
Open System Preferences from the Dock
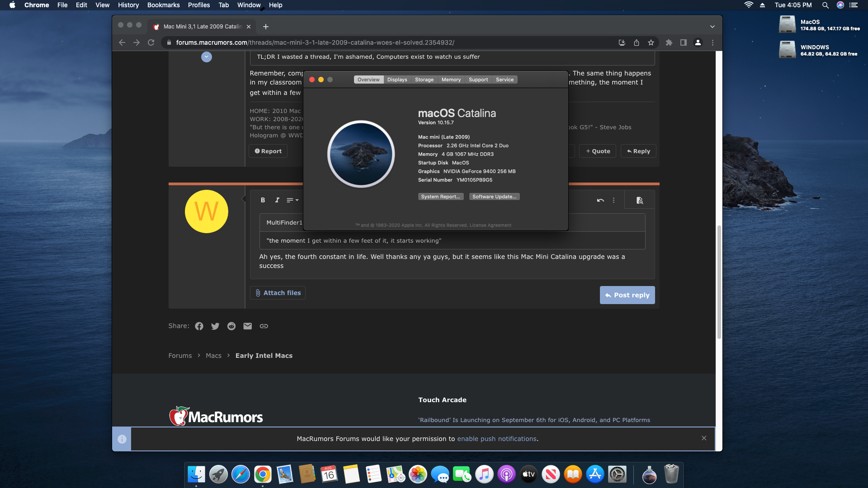pyautogui.click(x=617, y=474)
